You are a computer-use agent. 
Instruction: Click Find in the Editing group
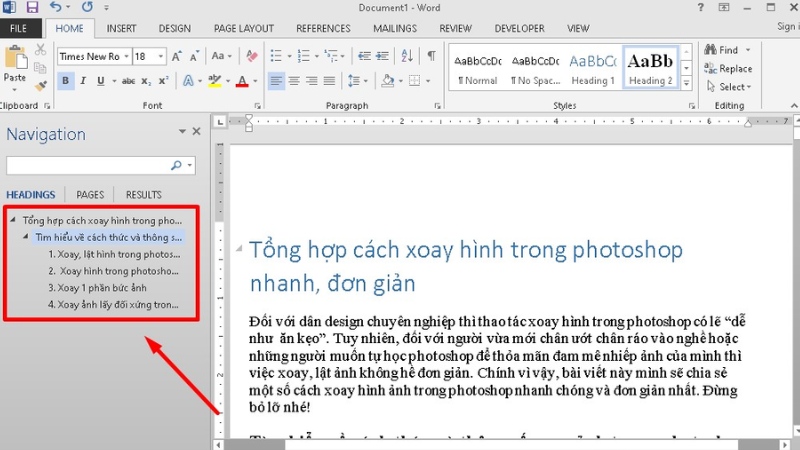tap(727, 50)
